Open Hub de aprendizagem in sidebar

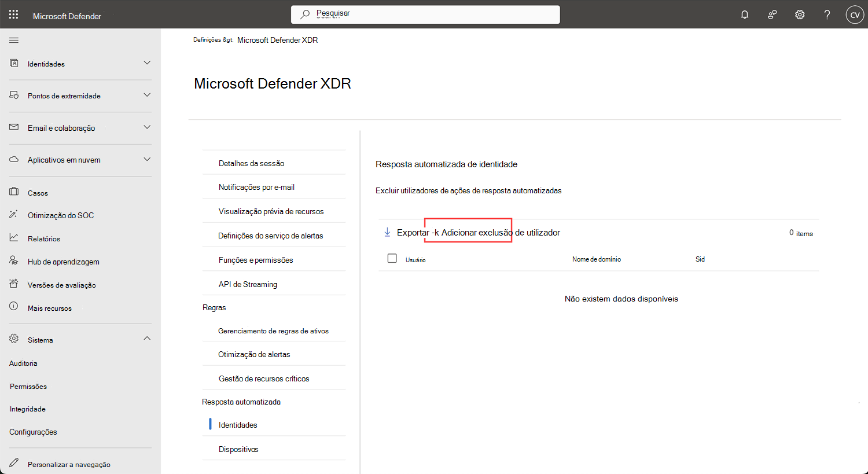point(64,262)
